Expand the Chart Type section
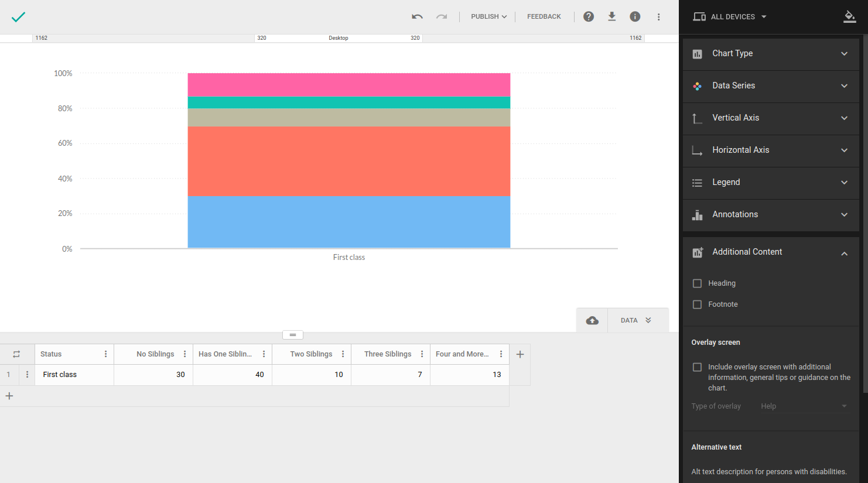868x483 pixels. (770, 54)
